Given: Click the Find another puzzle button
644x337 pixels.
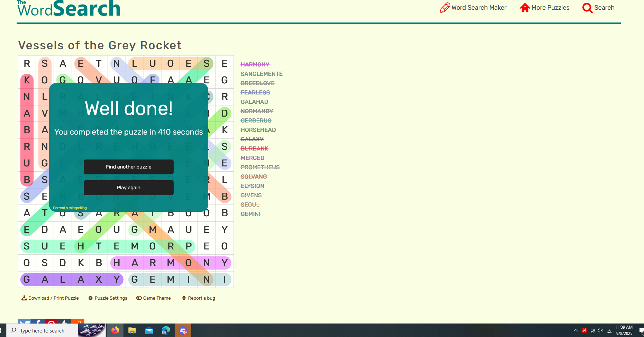Looking at the screenshot, I should 128,167.
